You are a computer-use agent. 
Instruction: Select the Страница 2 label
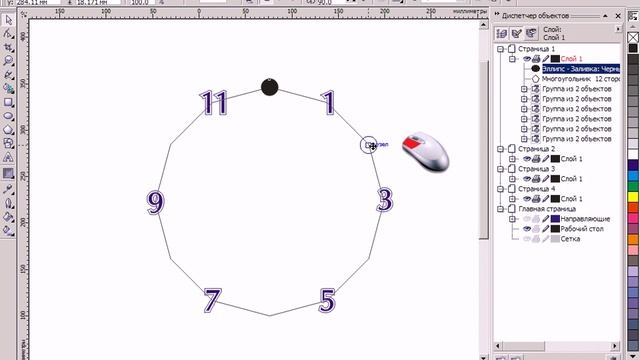point(536,149)
